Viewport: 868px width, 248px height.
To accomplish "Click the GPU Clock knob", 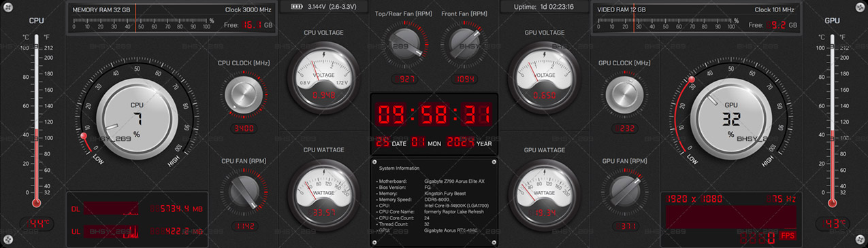I will coord(624,96).
